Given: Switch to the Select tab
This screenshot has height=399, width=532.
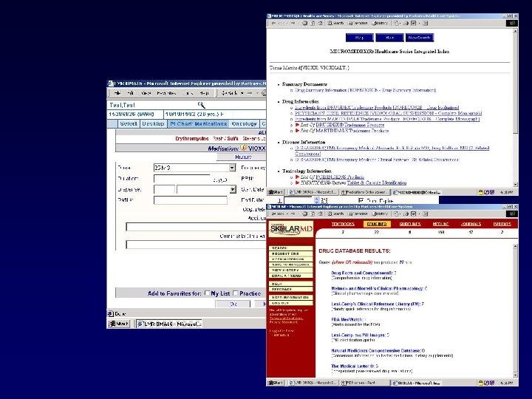Looking at the screenshot, I should tap(129, 124).
